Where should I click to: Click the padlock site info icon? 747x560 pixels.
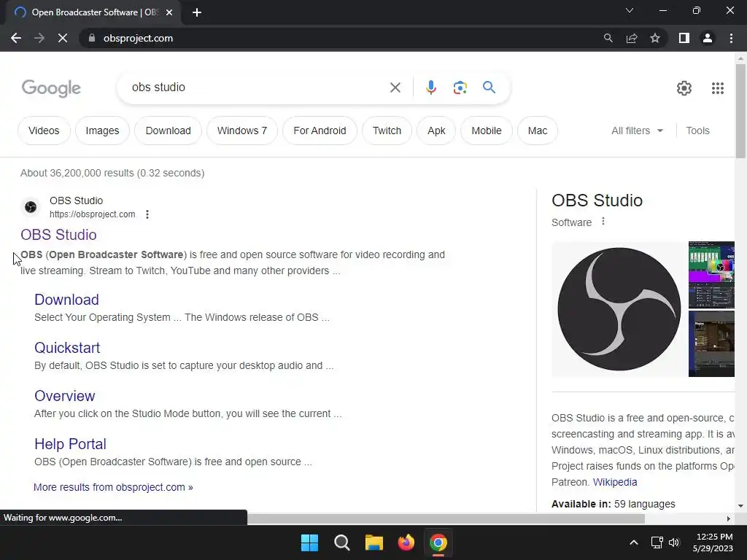click(x=92, y=38)
